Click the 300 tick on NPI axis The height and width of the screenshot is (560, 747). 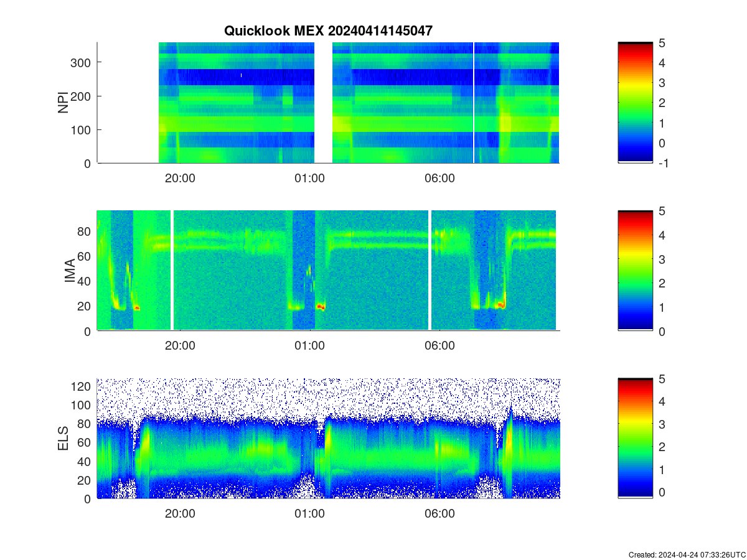[82, 62]
